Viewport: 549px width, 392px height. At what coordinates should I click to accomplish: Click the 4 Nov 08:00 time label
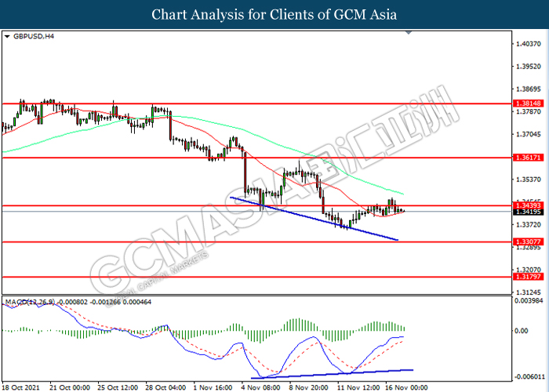pos(261,387)
